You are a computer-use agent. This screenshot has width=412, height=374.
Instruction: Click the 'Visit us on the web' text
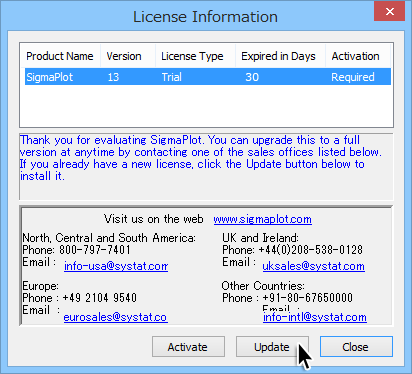[153, 219]
